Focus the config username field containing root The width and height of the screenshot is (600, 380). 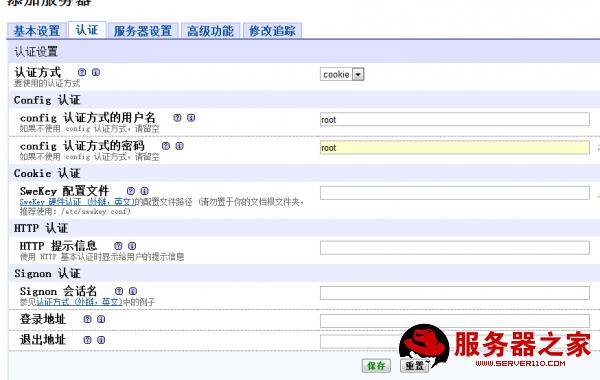pyautogui.click(x=455, y=119)
